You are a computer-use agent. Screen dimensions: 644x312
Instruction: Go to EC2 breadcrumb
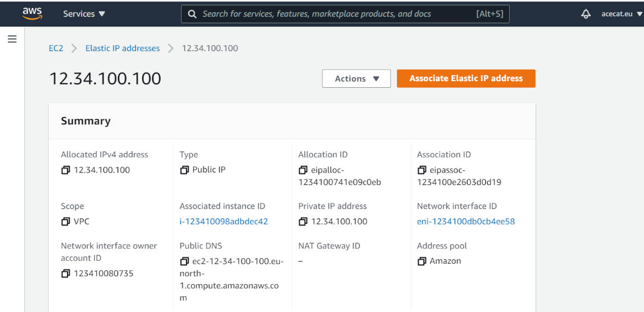(56, 48)
